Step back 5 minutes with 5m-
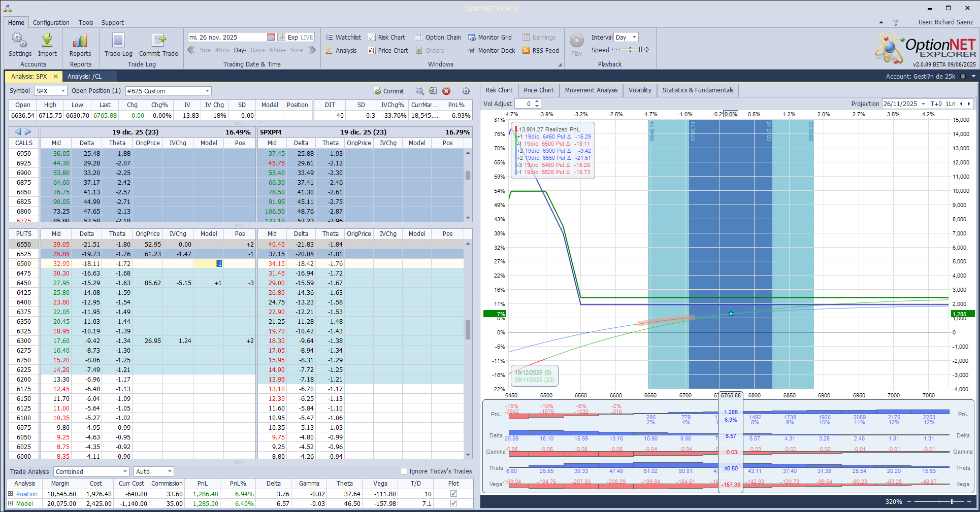Image resolution: width=980 pixels, height=512 pixels. click(x=205, y=50)
